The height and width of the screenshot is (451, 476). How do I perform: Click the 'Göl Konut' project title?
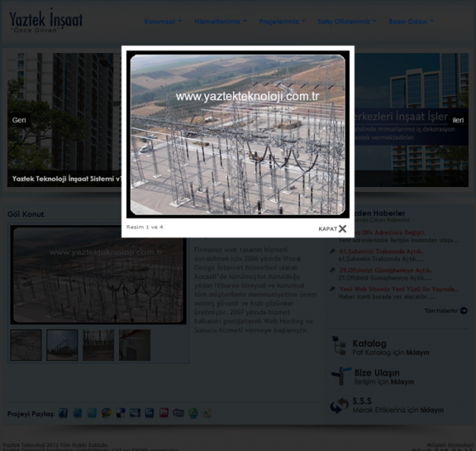[x=26, y=214]
